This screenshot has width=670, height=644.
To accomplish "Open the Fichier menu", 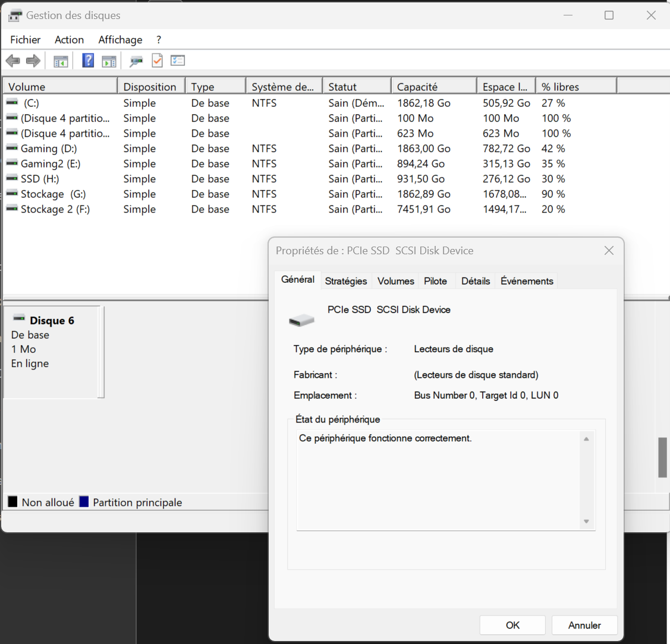I will pos(26,40).
